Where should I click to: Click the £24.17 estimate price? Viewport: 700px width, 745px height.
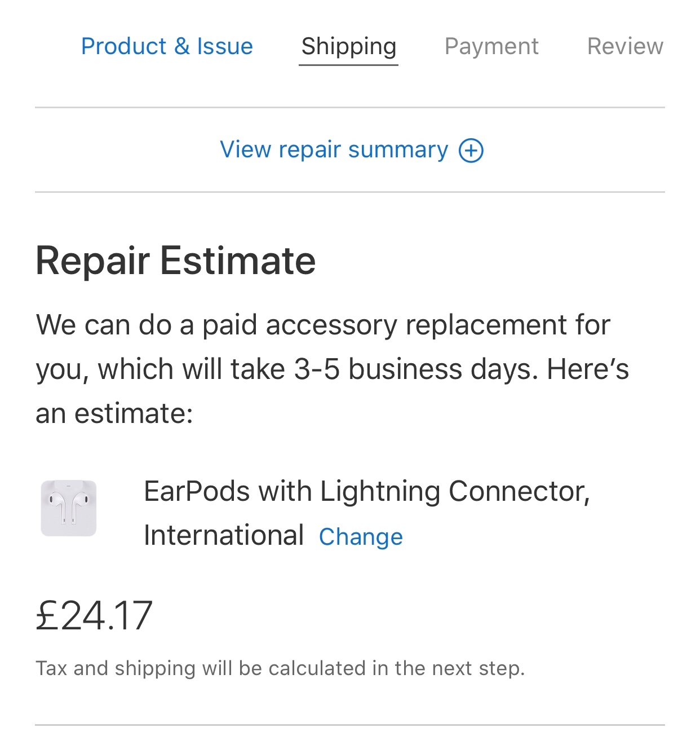pyautogui.click(x=94, y=615)
